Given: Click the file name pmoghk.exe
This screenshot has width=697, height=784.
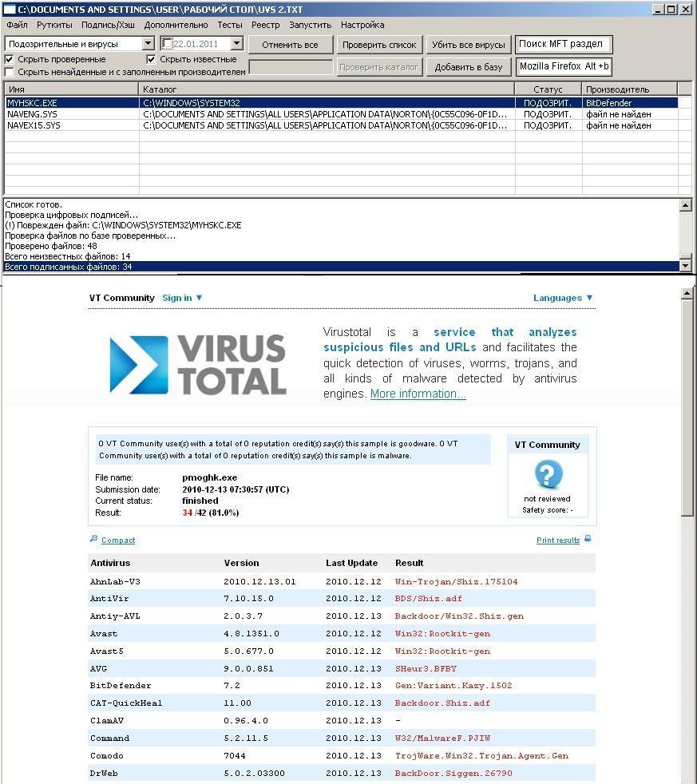Looking at the screenshot, I should pos(209,477).
